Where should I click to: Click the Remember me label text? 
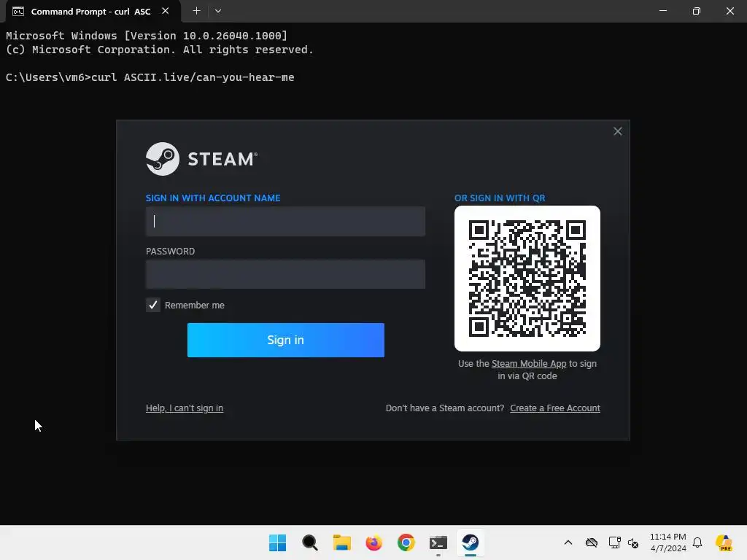pyautogui.click(x=194, y=306)
